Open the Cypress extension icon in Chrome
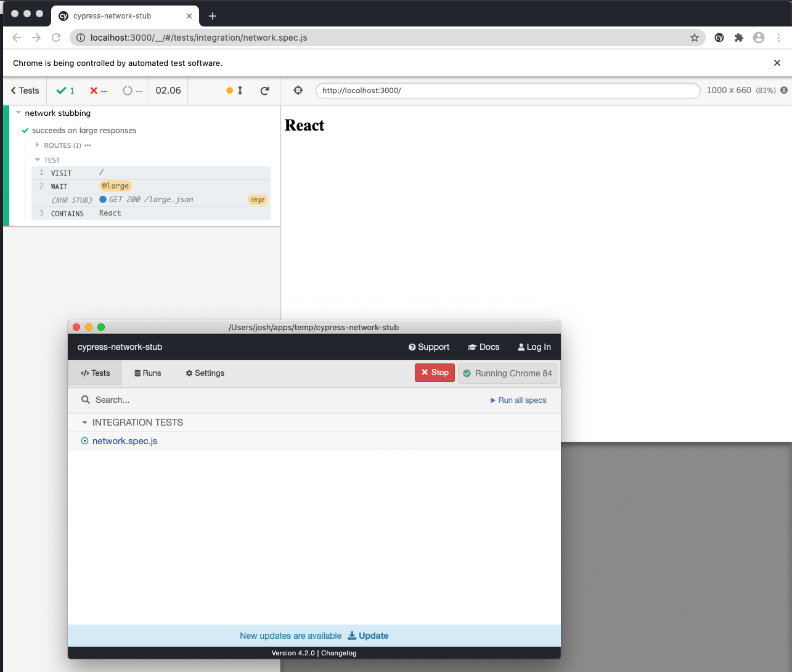 (x=719, y=38)
